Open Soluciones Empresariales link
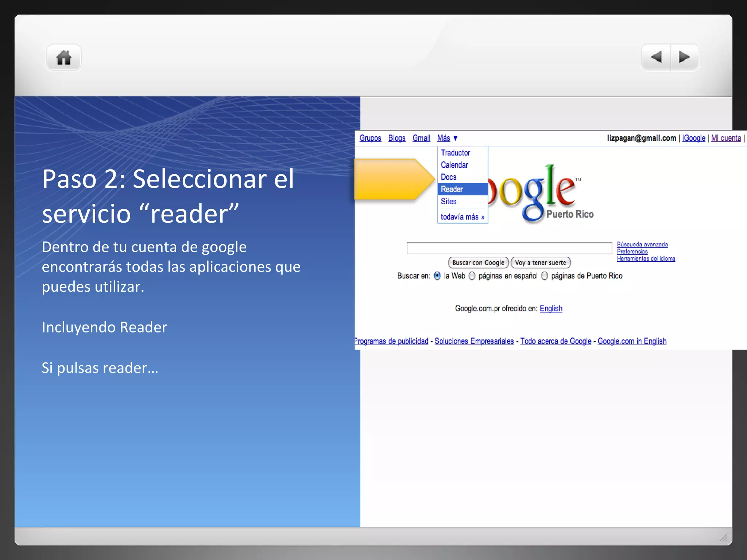Viewport: 747px width, 560px height. (x=474, y=341)
